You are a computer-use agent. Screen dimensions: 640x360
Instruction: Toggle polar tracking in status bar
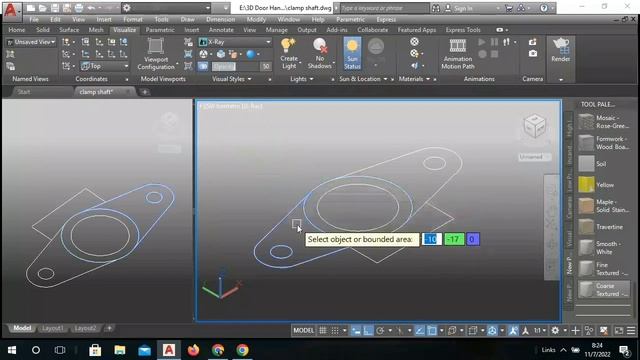[x=380, y=331]
